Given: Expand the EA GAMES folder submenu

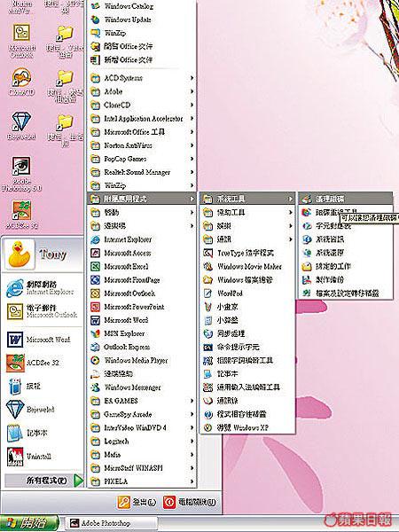Looking at the screenshot, I should click(x=142, y=401).
